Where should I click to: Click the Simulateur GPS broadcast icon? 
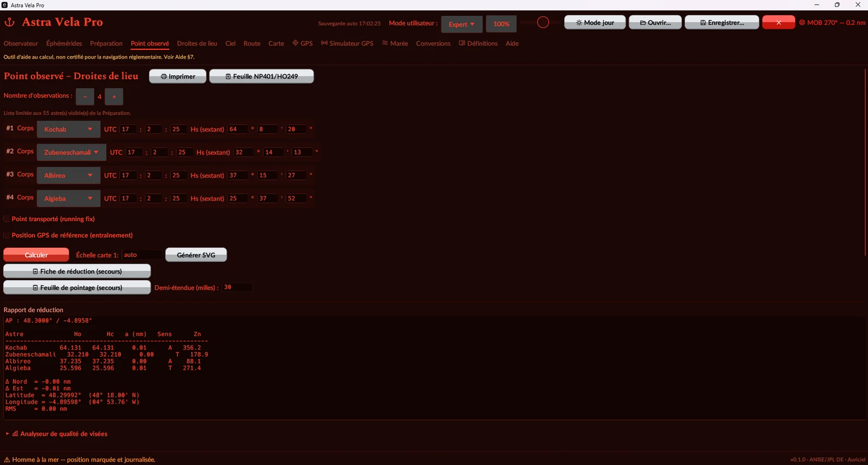tap(324, 43)
